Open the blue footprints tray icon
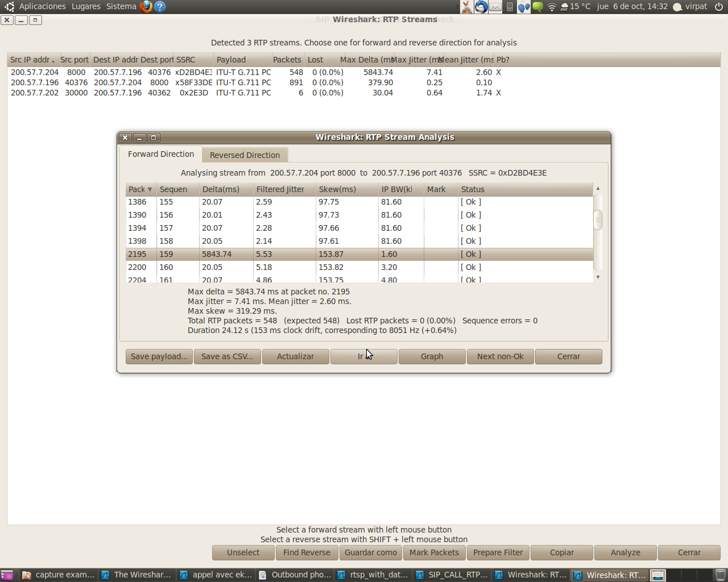Image resolution: width=728 pixels, height=582 pixels. click(524, 7)
